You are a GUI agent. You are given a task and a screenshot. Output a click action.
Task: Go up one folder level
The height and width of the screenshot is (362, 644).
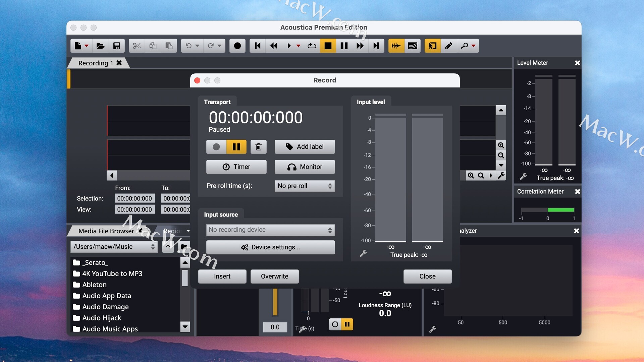tap(168, 247)
